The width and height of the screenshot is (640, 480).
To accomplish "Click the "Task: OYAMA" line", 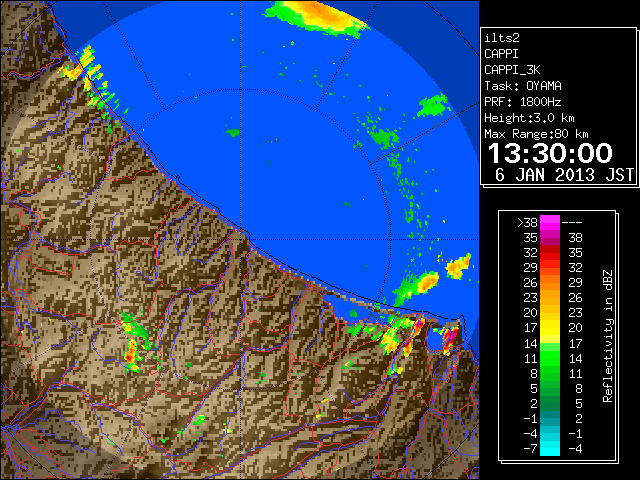I will (x=523, y=86).
